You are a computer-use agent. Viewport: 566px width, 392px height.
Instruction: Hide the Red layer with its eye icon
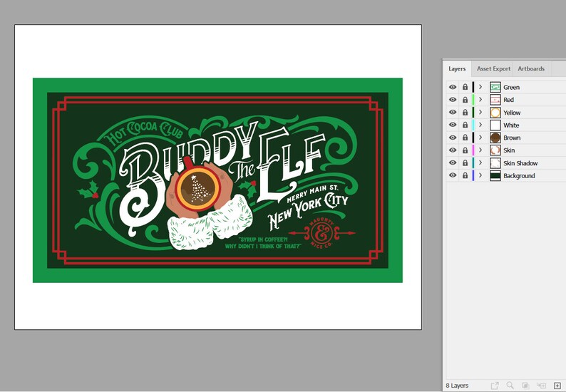pyautogui.click(x=453, y=100)
